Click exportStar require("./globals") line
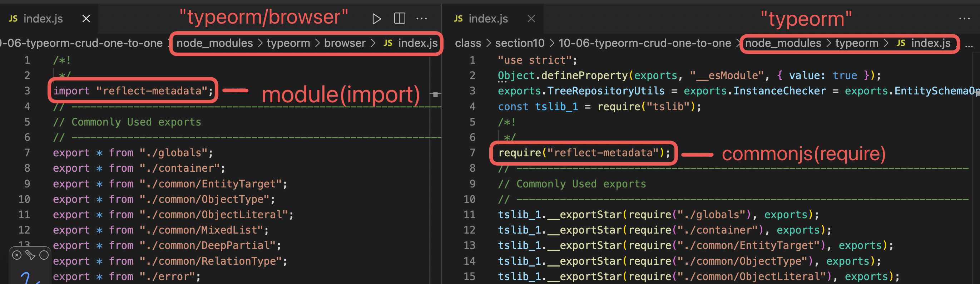Image resolution: width=980 pixels, height=284 pixels. pos(658,215)
